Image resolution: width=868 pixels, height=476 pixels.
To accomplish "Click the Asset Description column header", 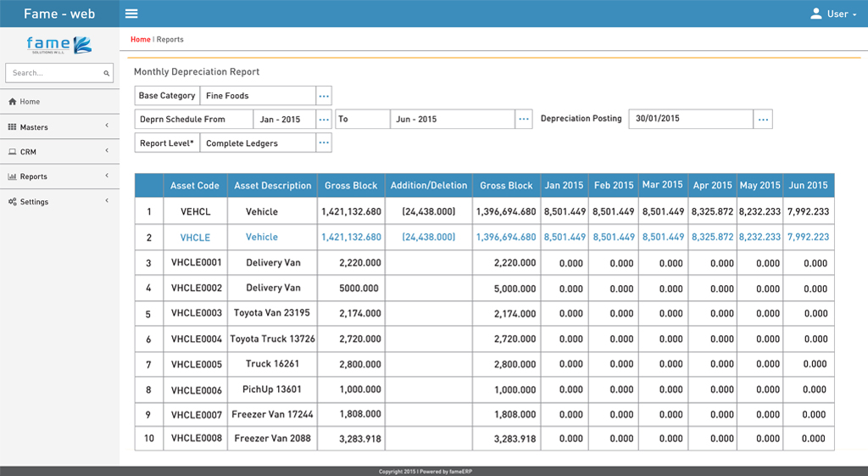I will point(272,186).
